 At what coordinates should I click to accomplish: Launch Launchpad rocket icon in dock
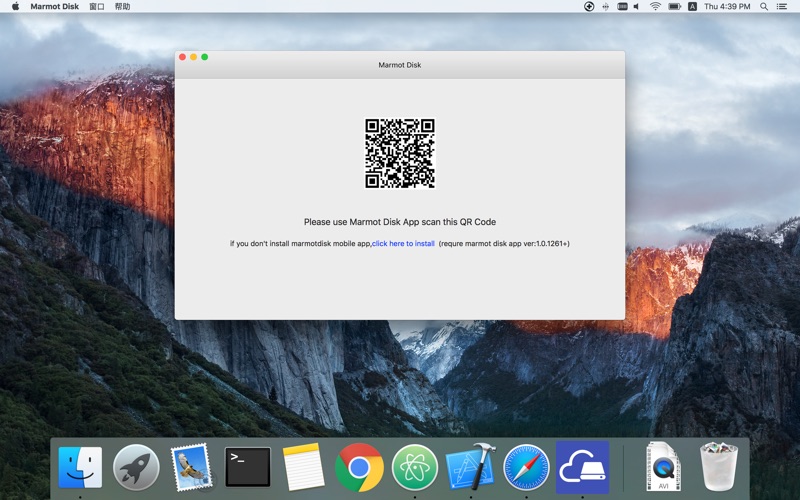pos(136,467)
